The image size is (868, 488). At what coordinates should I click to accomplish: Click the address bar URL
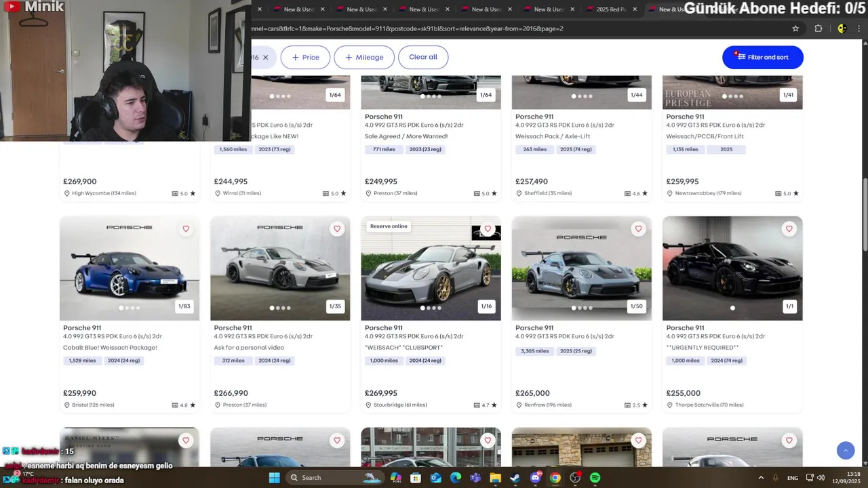tap(407, 28)
